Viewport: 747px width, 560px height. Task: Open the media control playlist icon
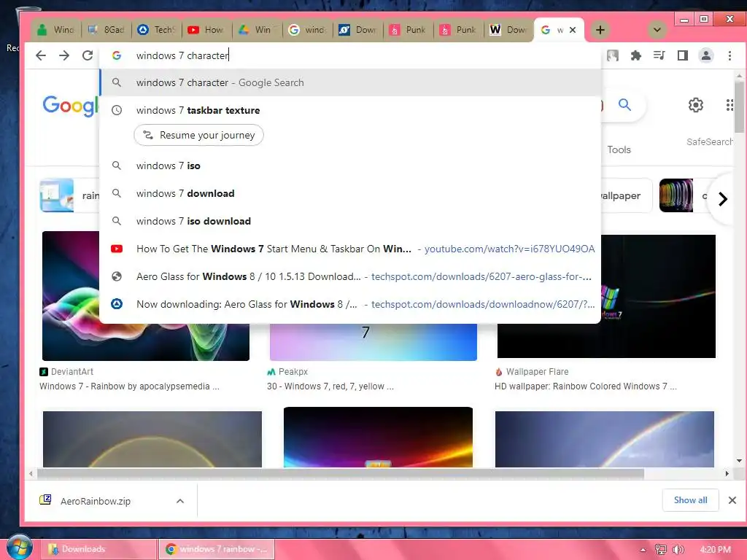click(659, 55)
